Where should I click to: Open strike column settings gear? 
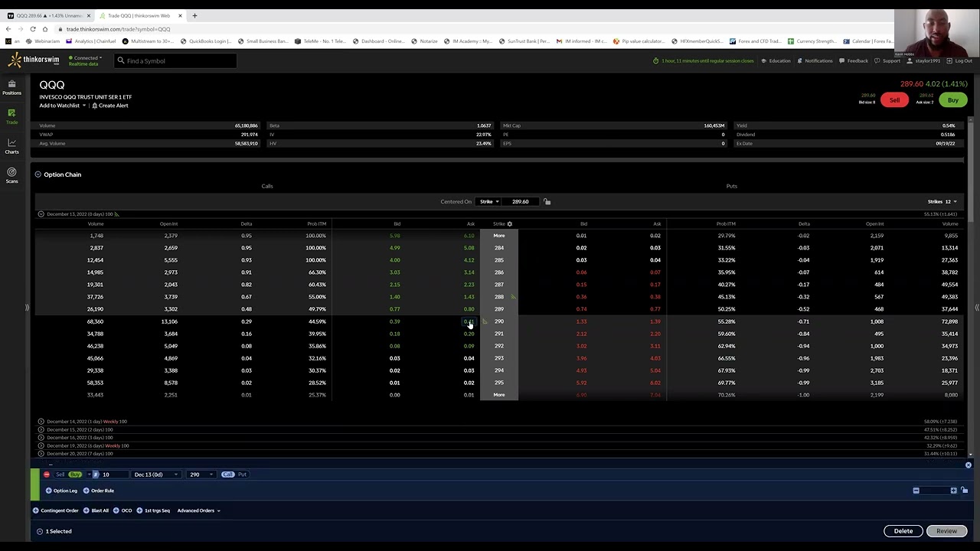click(x=509, y=223)
